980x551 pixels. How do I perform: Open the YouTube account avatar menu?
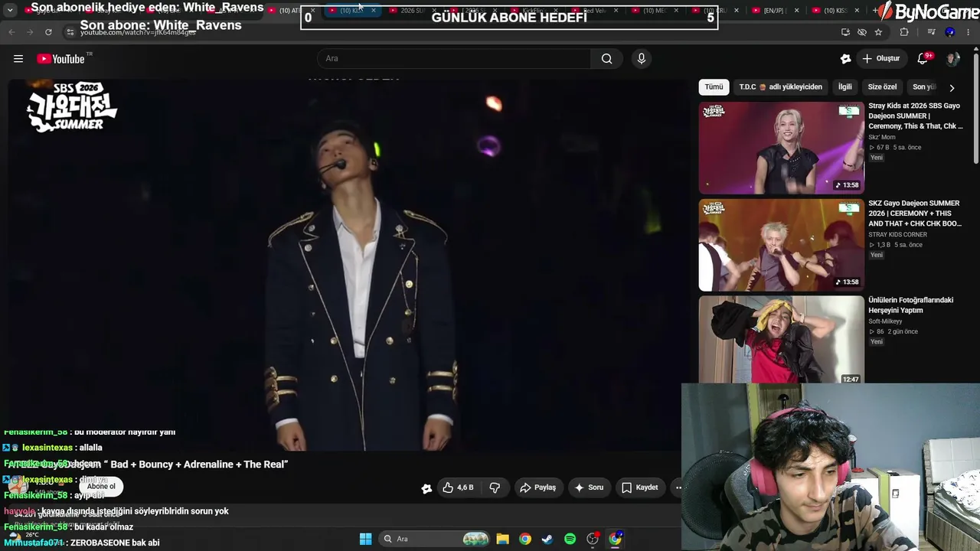[952, 59]
